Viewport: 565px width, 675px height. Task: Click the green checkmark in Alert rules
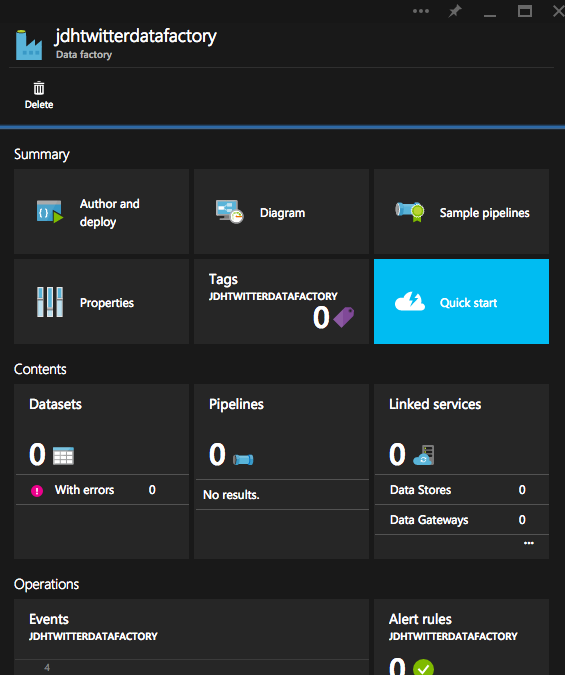coord(423,667)
